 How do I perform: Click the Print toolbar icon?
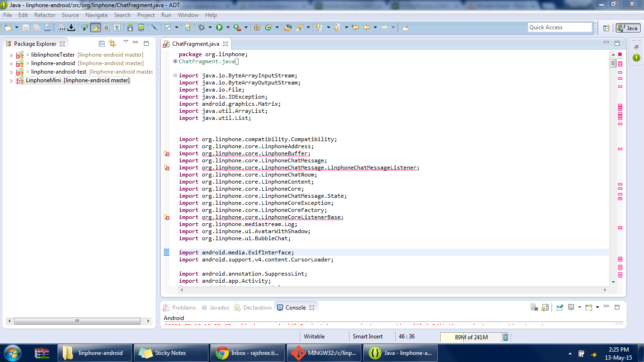pyautogui.click(x=47, y=27)
